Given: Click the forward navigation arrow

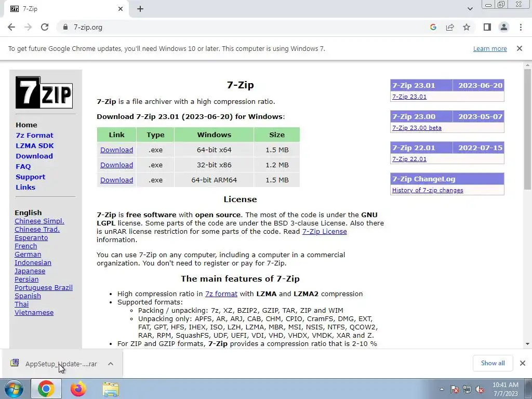Looking at the screenshot, I should 28,27.
